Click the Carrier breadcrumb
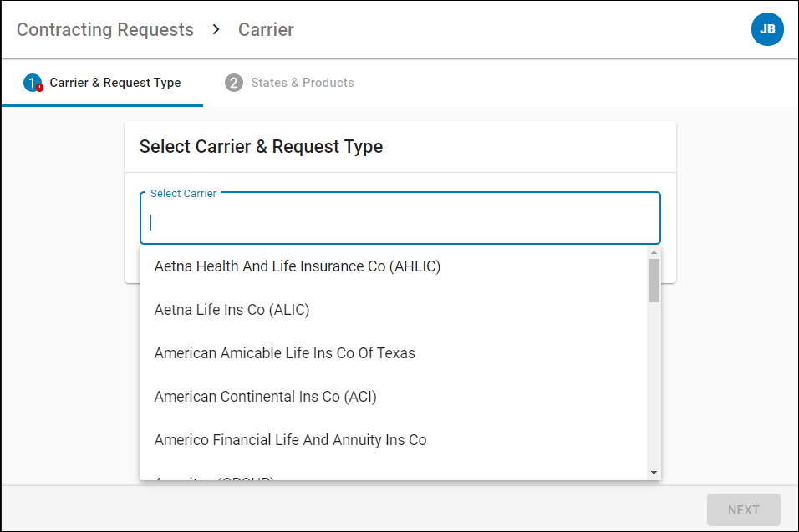This screenshot has width=799, height=532. [266, 29]
